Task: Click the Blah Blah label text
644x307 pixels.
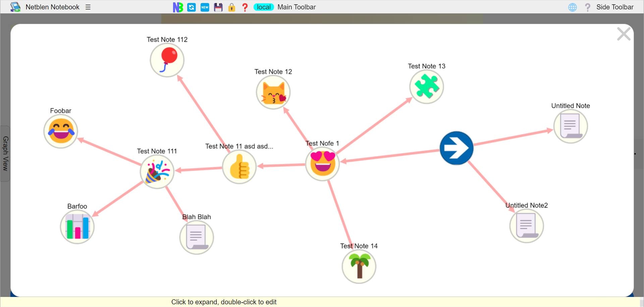Action: pyautogui.click(x=197, y=217)
